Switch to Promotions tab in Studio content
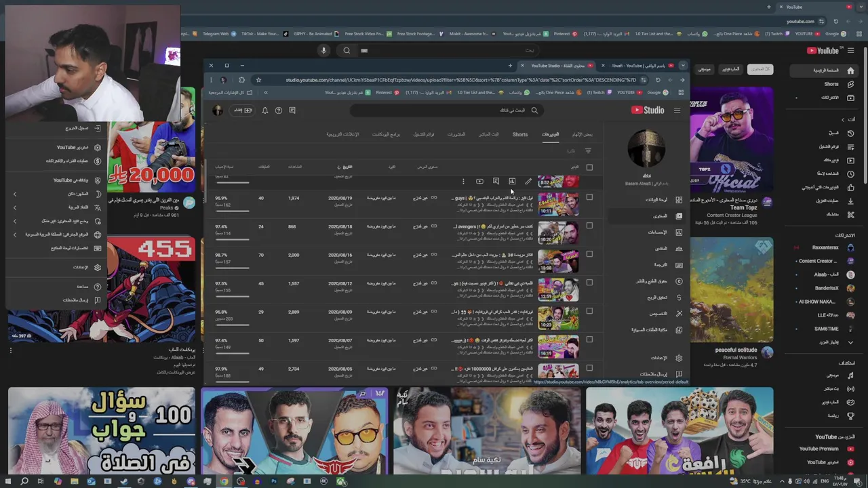This screenshot has width=868, height=488. [x=343, y=134]
